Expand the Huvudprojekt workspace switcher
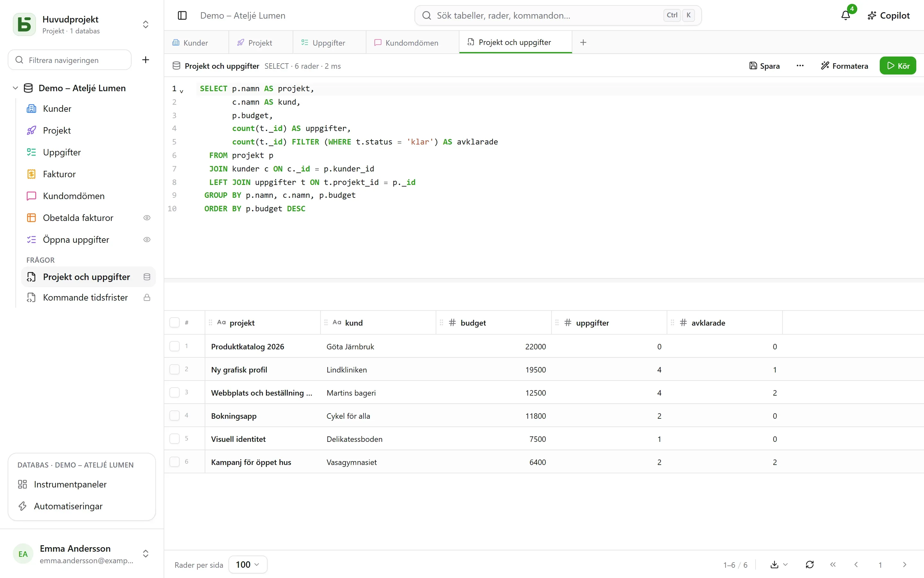 [x=145, y=24]
